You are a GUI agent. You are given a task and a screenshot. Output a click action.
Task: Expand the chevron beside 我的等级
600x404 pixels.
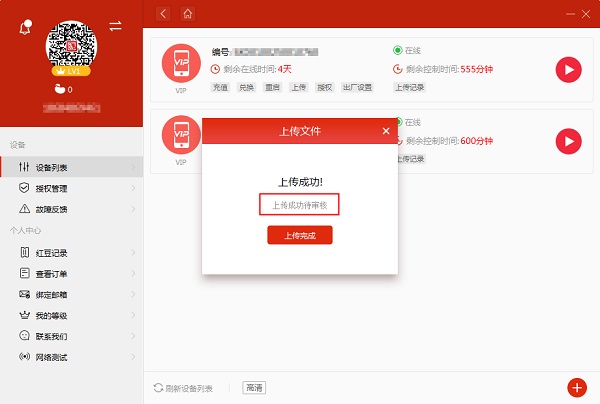click(x=133, y=315)
